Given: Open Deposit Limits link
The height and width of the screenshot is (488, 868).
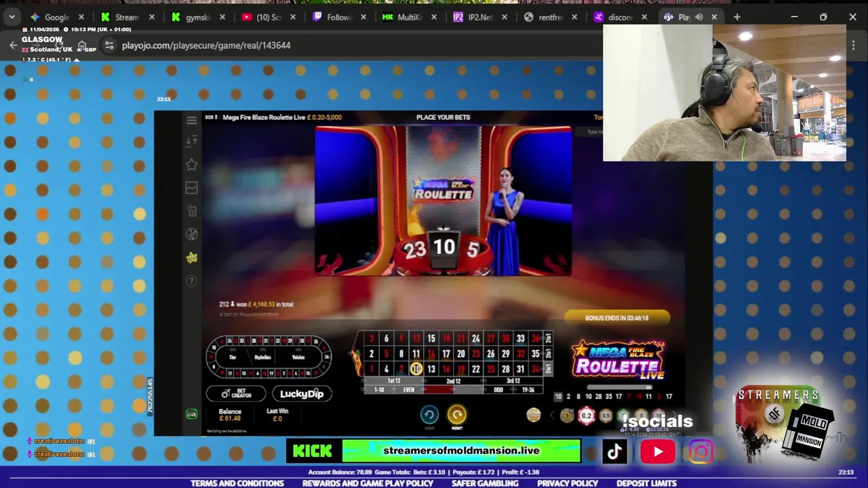Looking at the screenshot, I should tap(646, 483).
